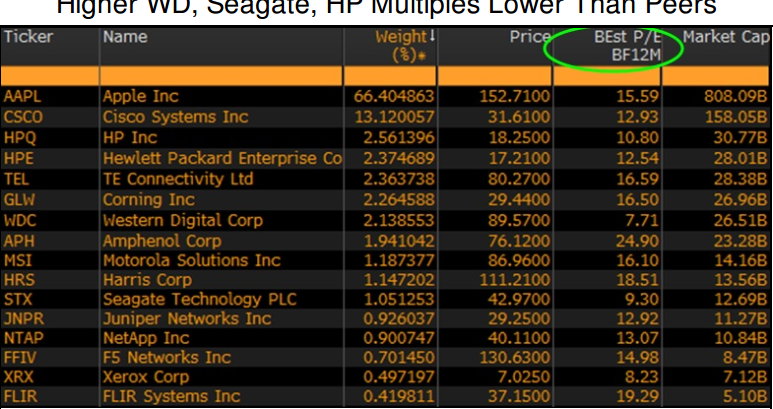Click the orange filter cell under Ticker
773x409 pixels.
tap(49, 76)
